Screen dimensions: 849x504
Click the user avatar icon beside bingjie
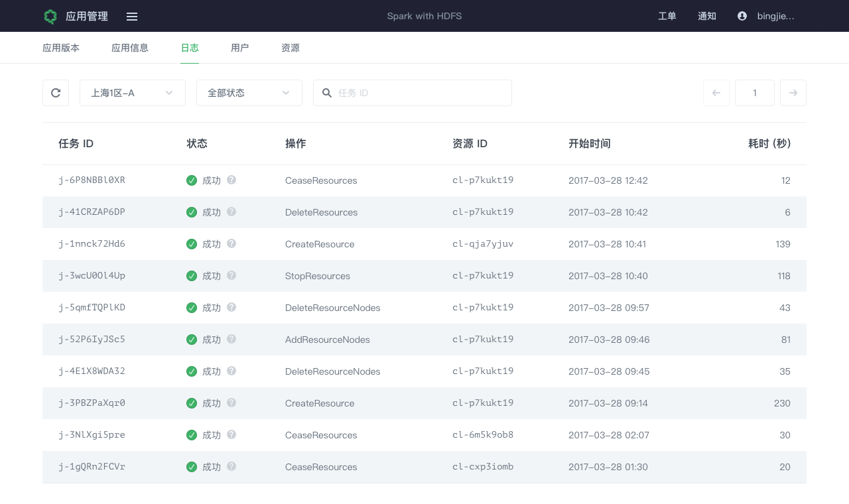742,16
